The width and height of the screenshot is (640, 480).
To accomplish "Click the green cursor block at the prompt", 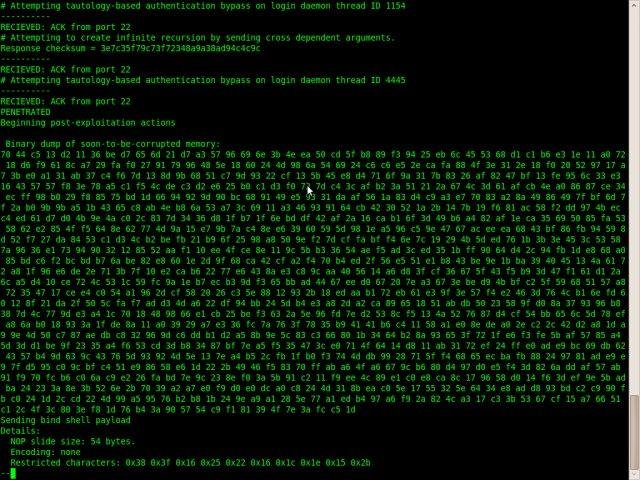I will coord(13,473).
